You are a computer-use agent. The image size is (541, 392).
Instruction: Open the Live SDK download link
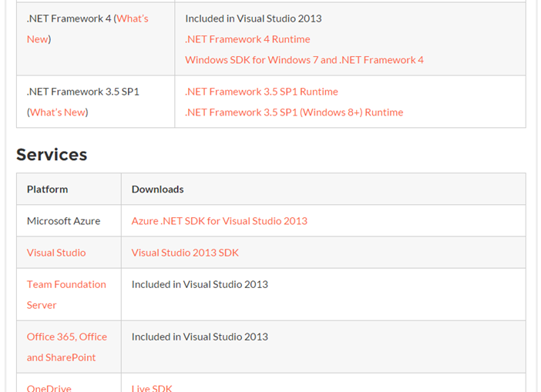coord(152,388)
